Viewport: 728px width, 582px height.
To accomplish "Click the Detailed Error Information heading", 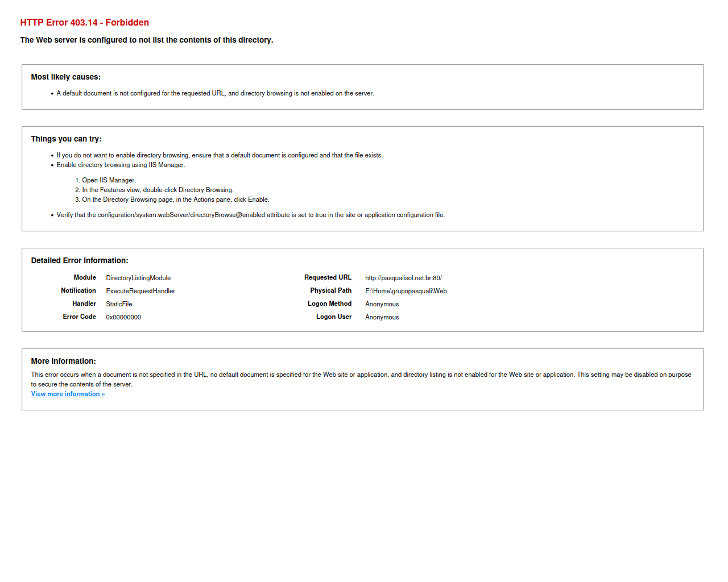I will (x=80, y=260).
